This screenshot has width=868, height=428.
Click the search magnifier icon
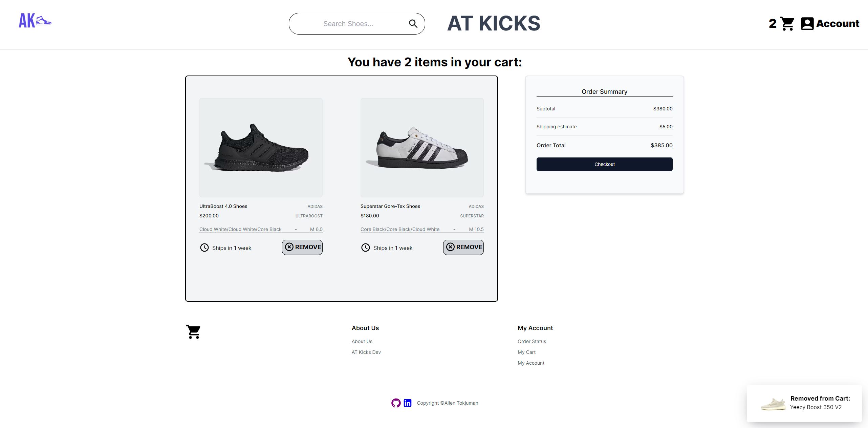point(413,24)
